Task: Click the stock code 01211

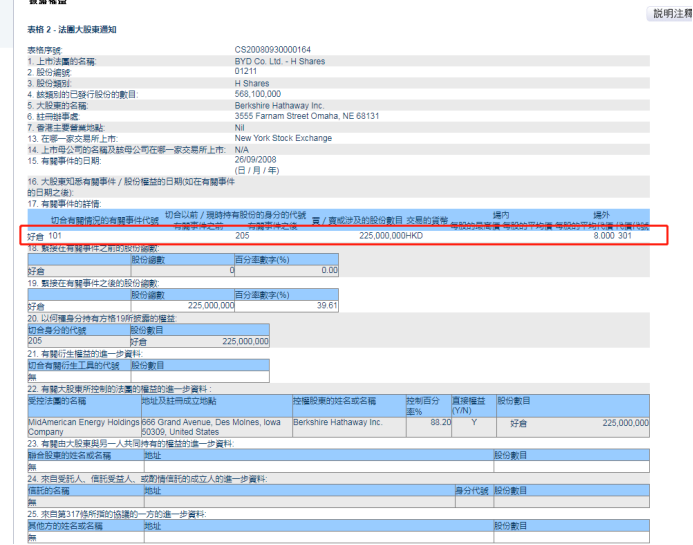Action: click(246, 72)
